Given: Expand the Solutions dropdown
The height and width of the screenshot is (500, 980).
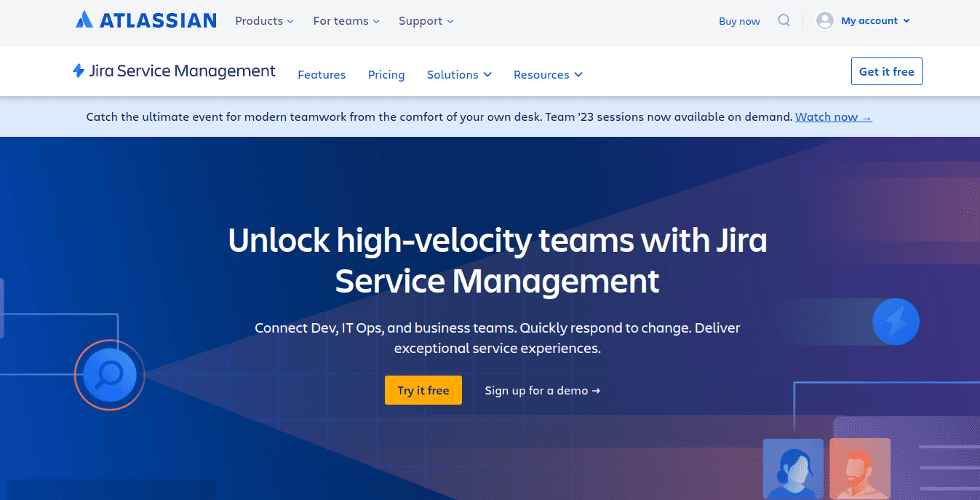Looking at the screenshot, I should coord(459,74).
